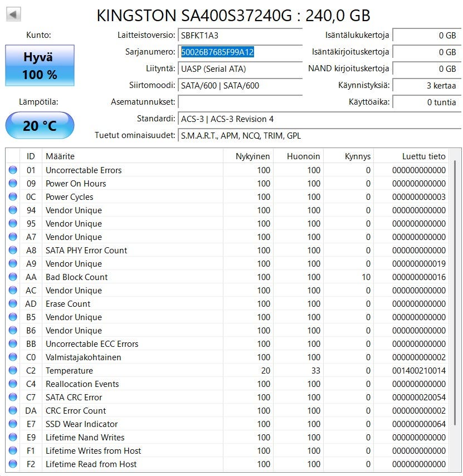
Task: Select the Reallocation Events attribute name
Action: point(82,384)
